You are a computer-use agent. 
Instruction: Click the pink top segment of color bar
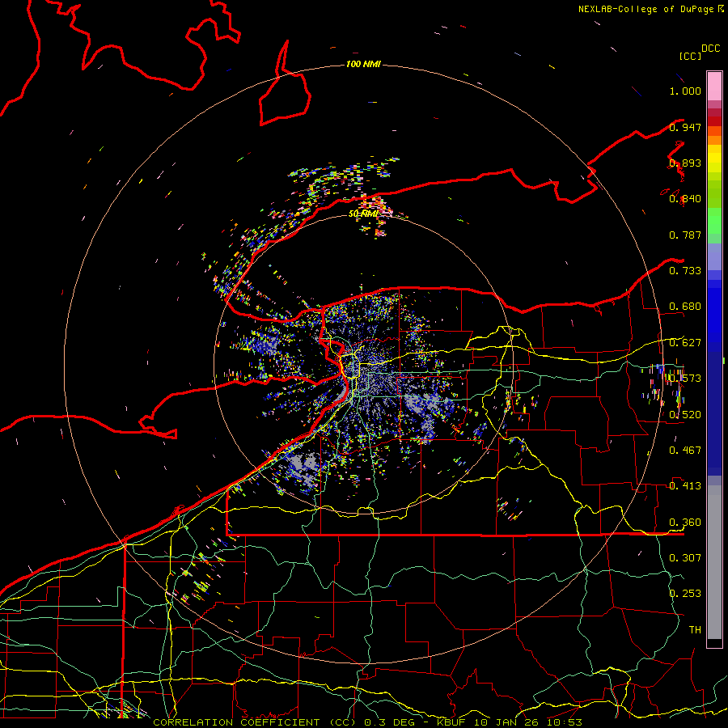point(714,86)
